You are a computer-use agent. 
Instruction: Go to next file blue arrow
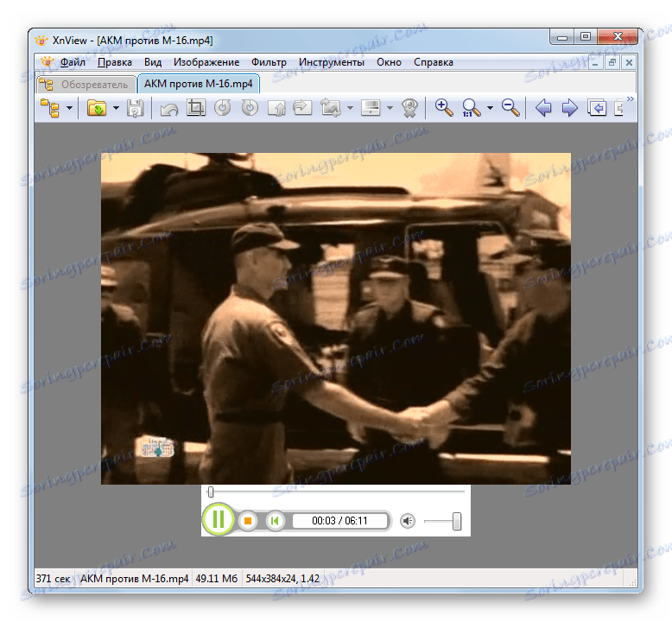569,108
